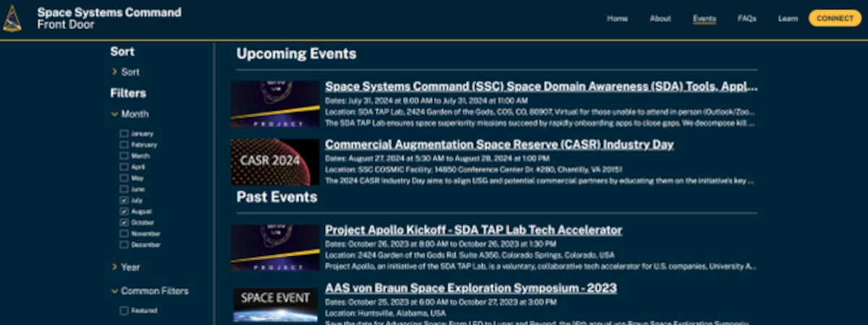Check the Featured common filter

click(x=124, y=311)
